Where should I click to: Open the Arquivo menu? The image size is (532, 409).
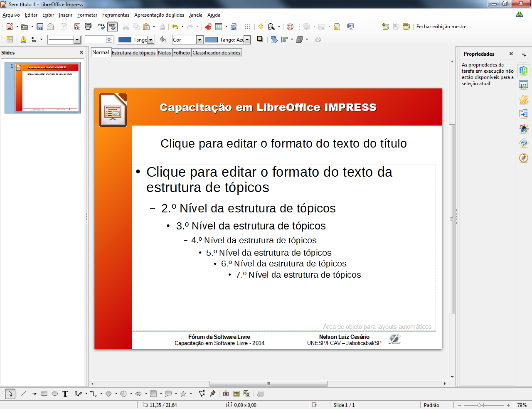tap(11, 15)
